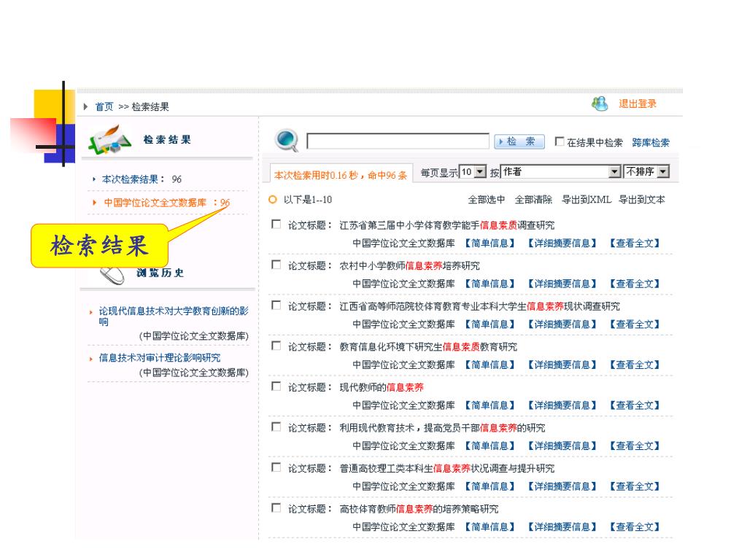The image size is (747, 560).
Task: Open the 每页显示 10 per-page dropdown
Action: click(473, 171)
